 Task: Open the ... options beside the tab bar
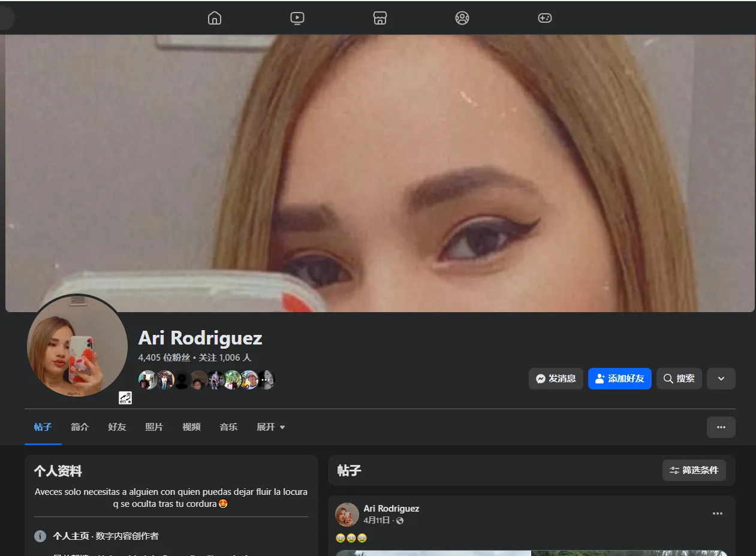pos(721,427)
